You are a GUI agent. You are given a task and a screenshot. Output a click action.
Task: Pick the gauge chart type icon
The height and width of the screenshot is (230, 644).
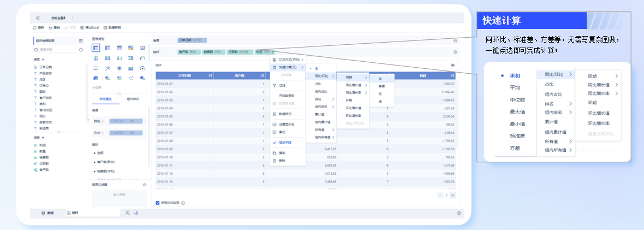click(x=142, y=68)
